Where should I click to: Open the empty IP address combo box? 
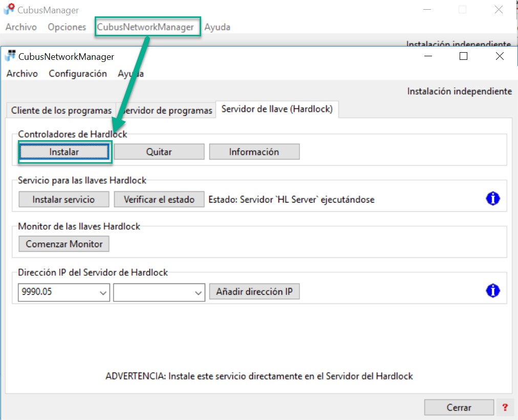(159, 292)
